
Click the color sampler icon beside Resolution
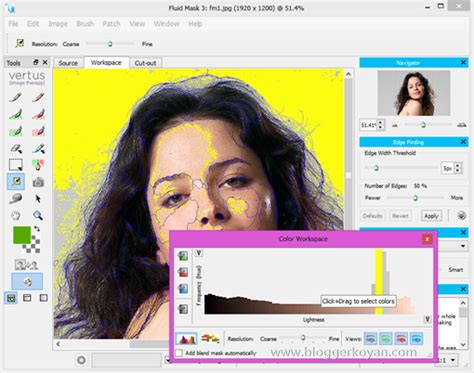point(20,43)
